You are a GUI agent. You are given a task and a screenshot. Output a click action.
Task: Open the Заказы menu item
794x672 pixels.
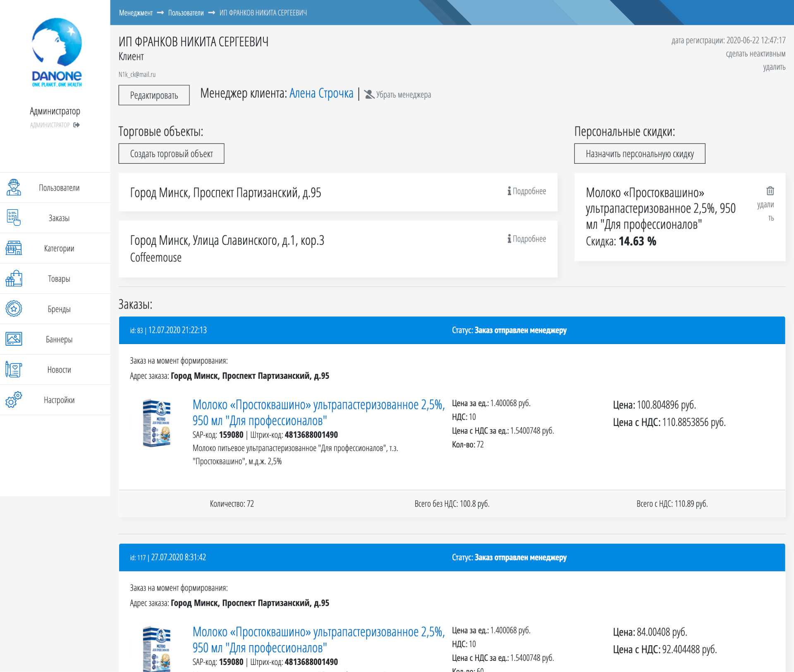(55, 218)
